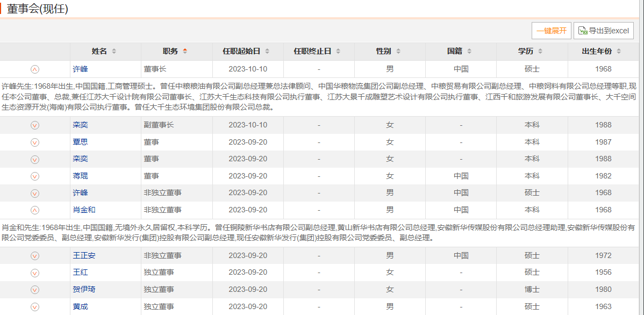
Task: Click the 出生年份 column sort arrows
Action: [619, 52]
